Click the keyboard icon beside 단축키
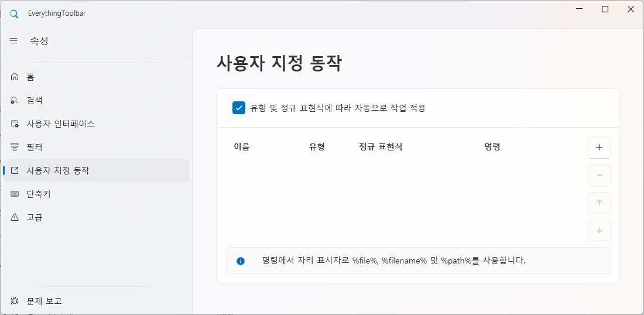The height and width of the screenshot is (315, 644). [x=15, y=194]
